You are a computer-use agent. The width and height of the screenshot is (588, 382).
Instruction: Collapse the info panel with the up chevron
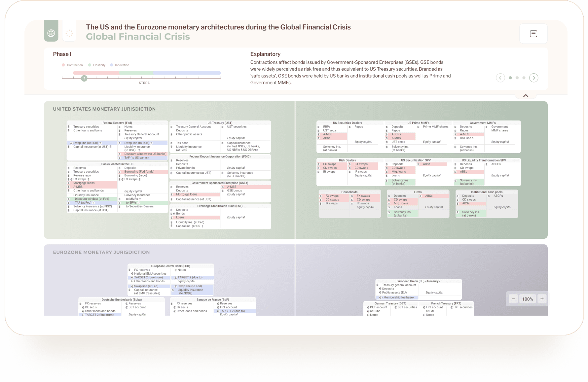coord(526,96)
